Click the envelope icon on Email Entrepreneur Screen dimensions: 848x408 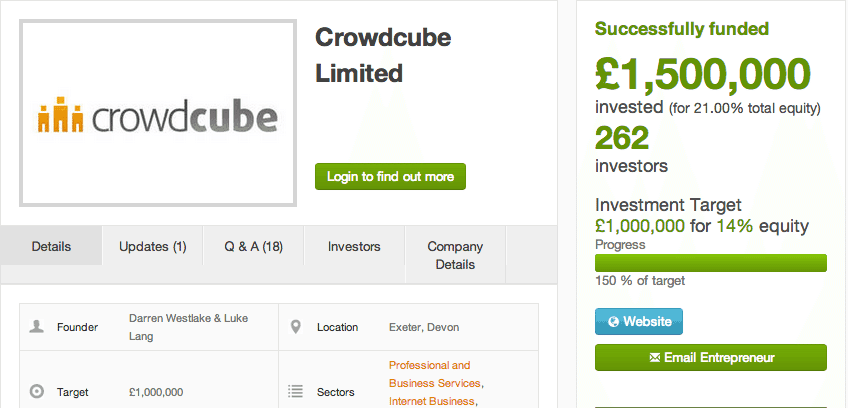655,358
